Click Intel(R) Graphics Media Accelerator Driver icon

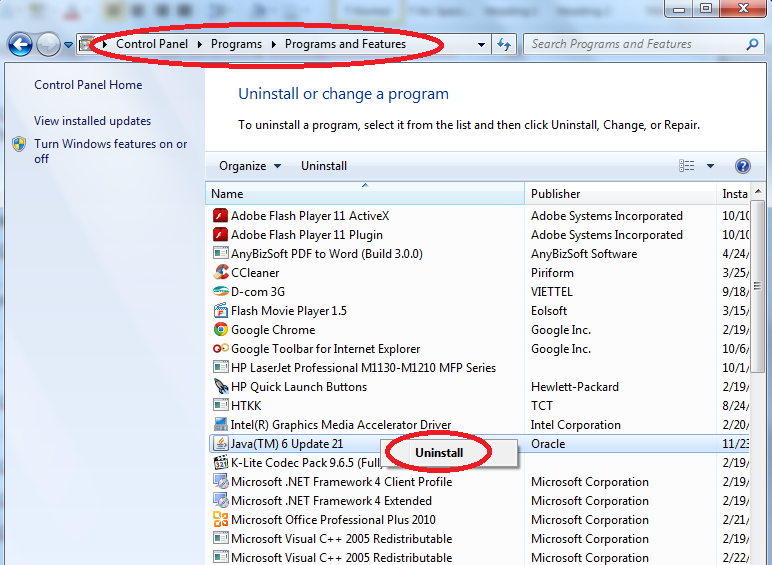220,425
